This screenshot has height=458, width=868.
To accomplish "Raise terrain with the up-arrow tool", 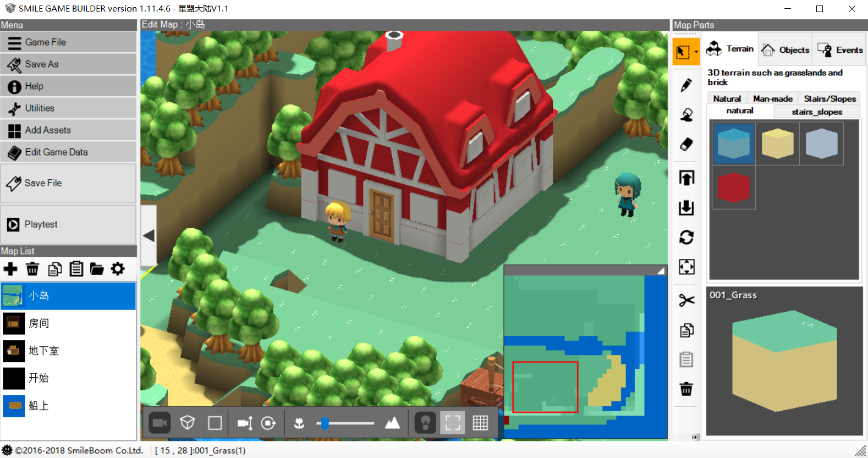I will point(686,178).
